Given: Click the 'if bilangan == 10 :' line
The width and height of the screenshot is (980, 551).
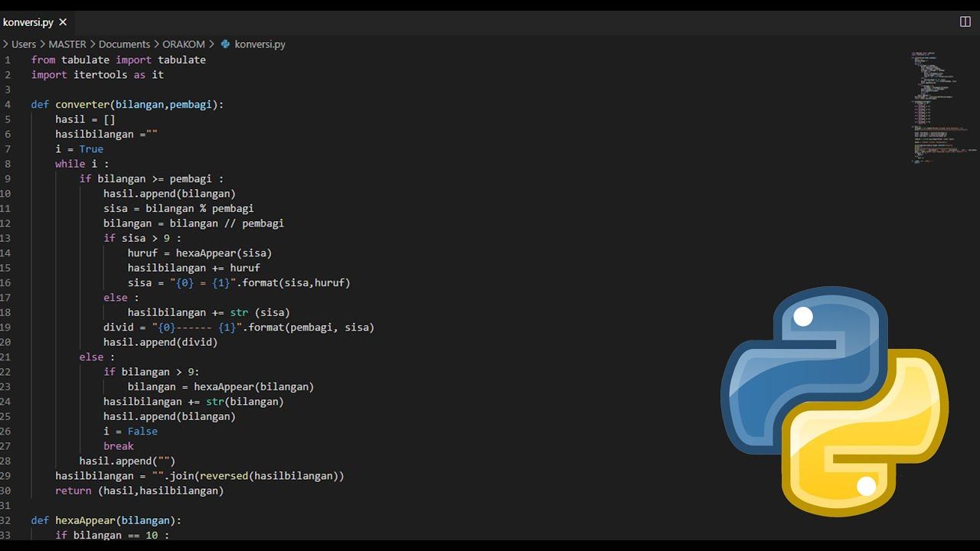Looking at the screenshot, I should pyautogui.click(x=113, y=535).
